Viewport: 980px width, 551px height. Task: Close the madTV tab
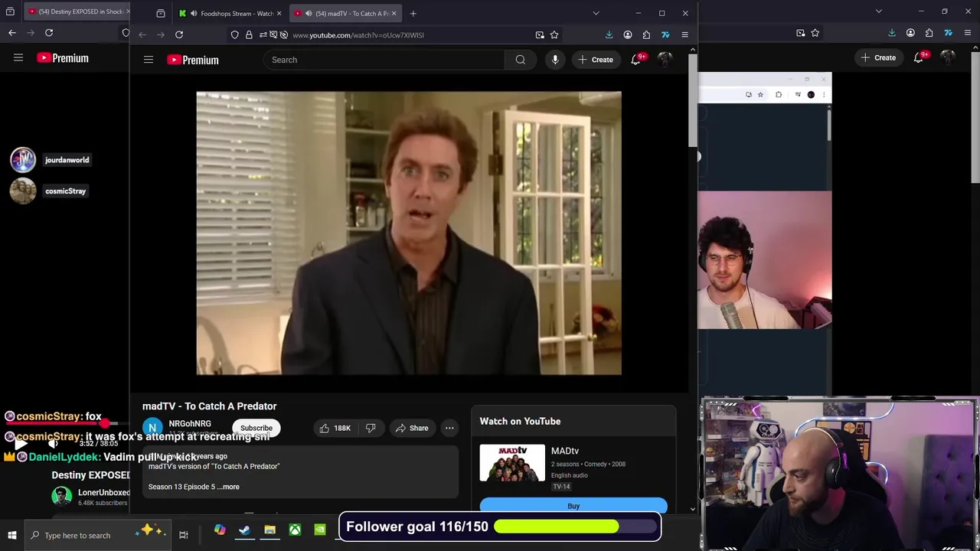393,13
